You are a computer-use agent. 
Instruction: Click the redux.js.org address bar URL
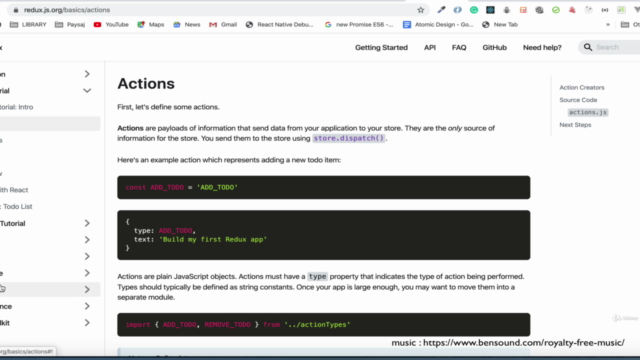(67, 10)
